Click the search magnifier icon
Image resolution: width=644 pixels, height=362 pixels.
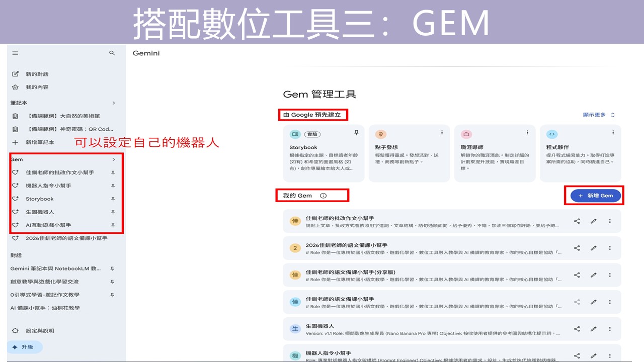112,53
